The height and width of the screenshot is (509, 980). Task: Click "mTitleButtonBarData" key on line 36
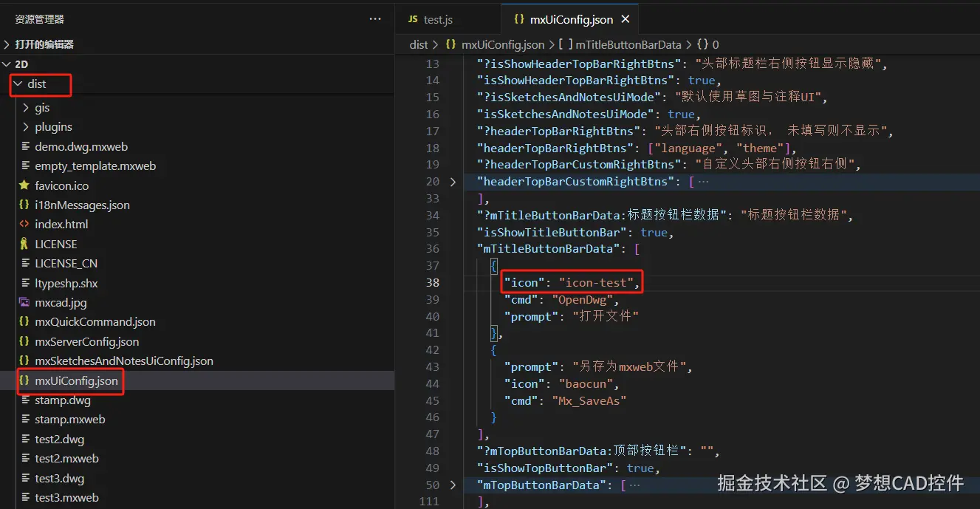[x=549, y=249]
